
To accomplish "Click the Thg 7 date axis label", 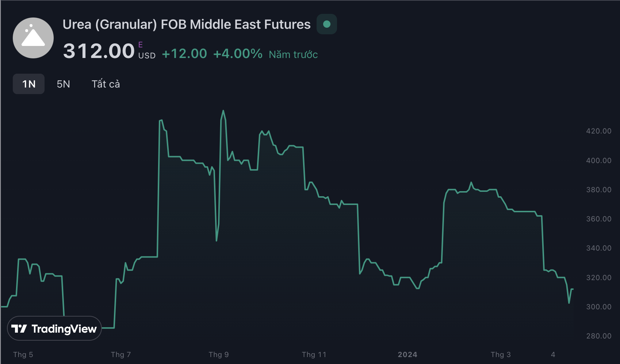I will pos(121,355).
